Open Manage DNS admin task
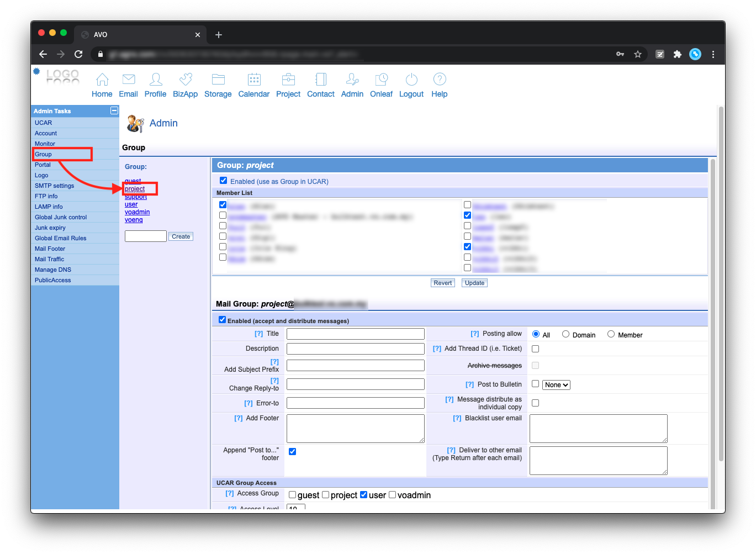Viewport: 756px width, 554px height. pyautogui.click(x=52, y=270)
